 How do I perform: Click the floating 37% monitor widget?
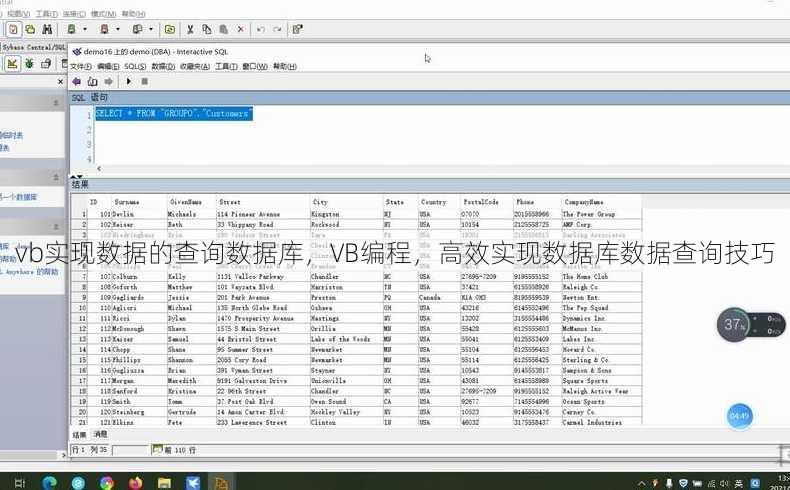pos(750,325)
